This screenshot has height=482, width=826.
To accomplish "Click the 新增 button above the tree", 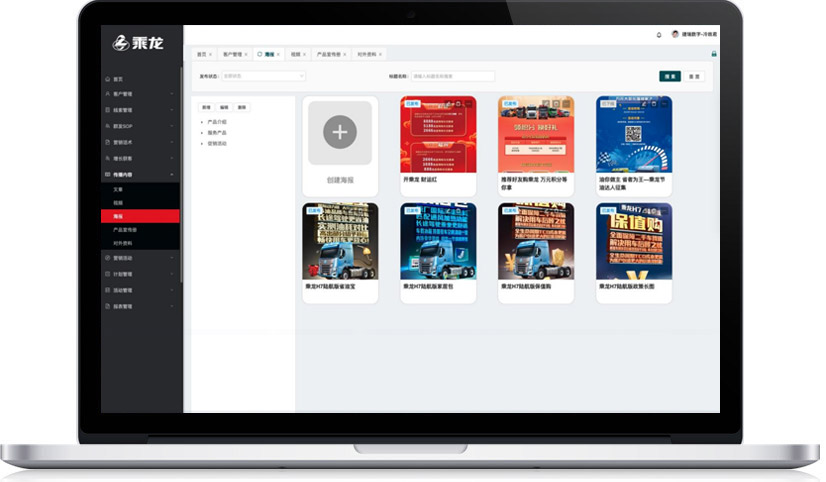I will (x=206, y=106).
